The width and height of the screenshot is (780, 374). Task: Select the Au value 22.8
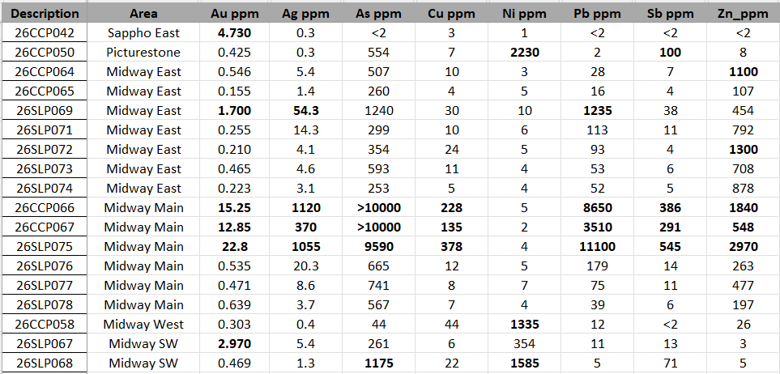[x=234, y=247]
